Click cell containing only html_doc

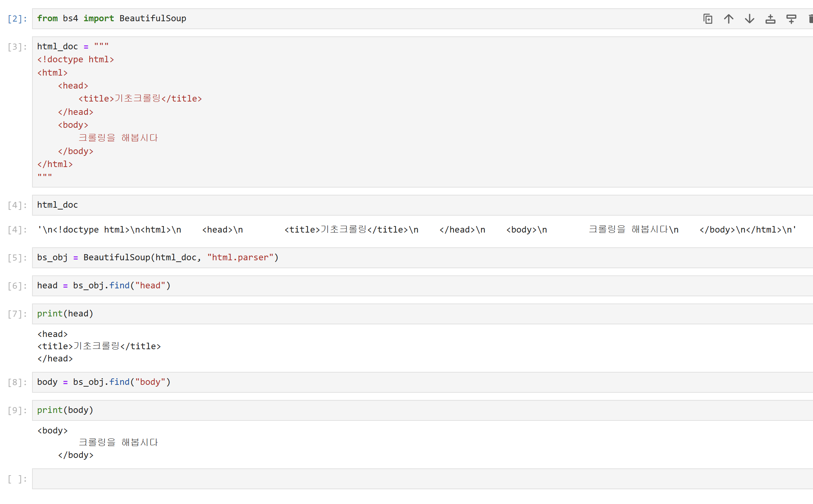click(x=324, y=205)
